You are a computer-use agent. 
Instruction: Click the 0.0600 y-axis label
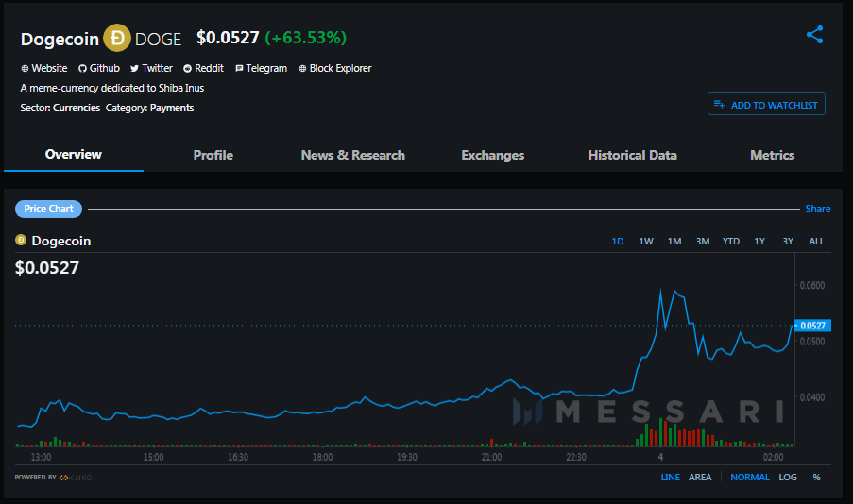pyautogui.click(x=812, y=285)
